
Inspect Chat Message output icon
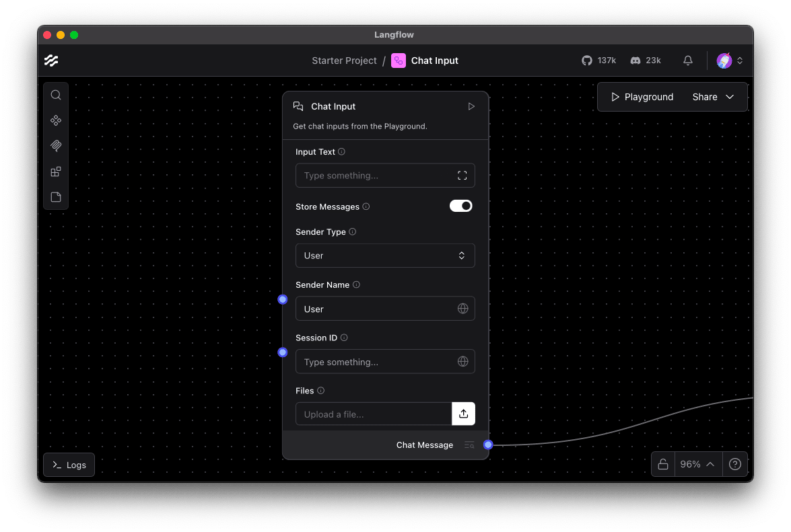pos(469,445)
